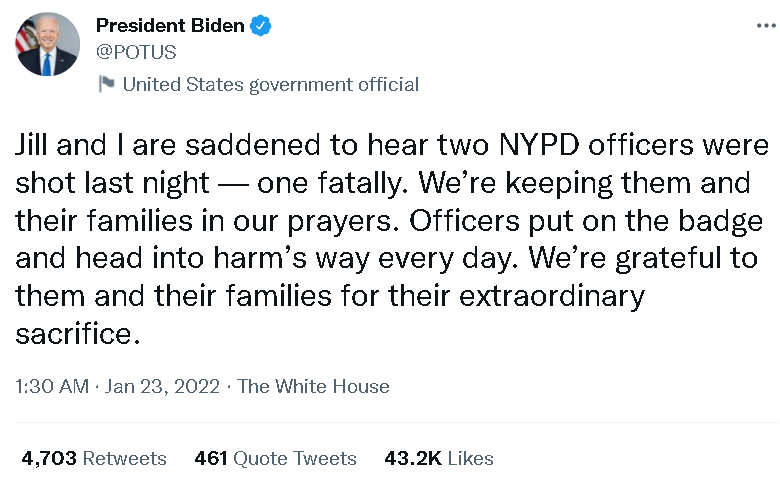This screenshot has height=490, width=780.
Task: View the 4,703 Retweets list
Action: (x=94, y=458)
